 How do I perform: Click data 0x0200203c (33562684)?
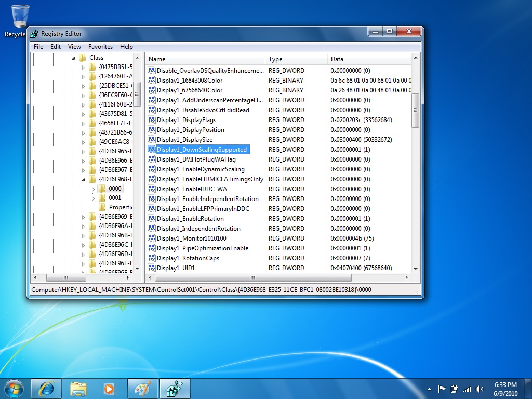(x=362, y=120)
